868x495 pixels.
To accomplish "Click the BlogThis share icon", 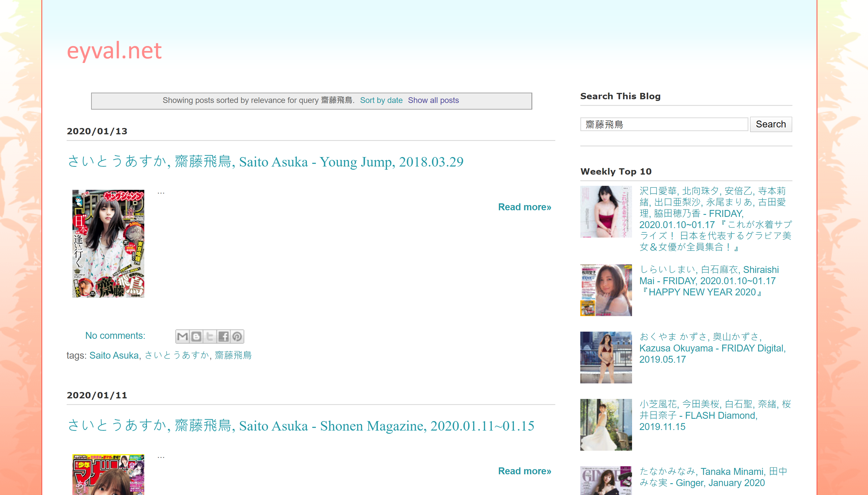I will point(196,336).
